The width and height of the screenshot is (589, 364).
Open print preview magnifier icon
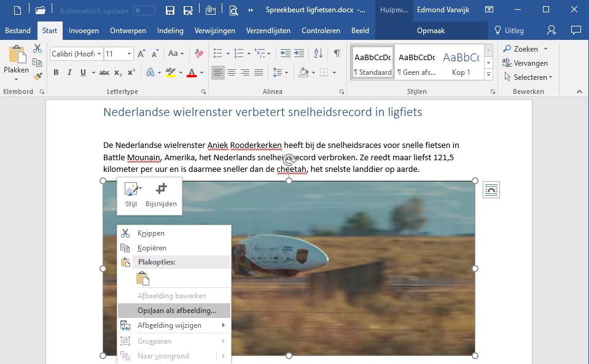point(233,10)
